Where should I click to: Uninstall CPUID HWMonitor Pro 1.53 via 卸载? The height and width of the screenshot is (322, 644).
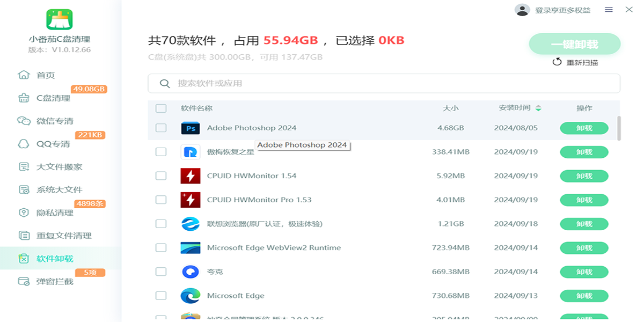(584, 200)
